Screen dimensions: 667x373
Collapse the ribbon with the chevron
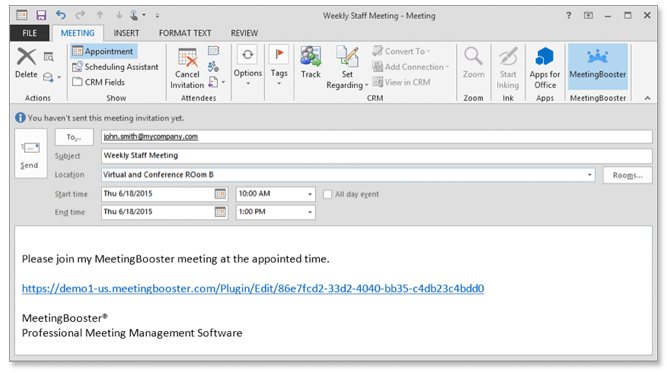(x=647, y=98)
